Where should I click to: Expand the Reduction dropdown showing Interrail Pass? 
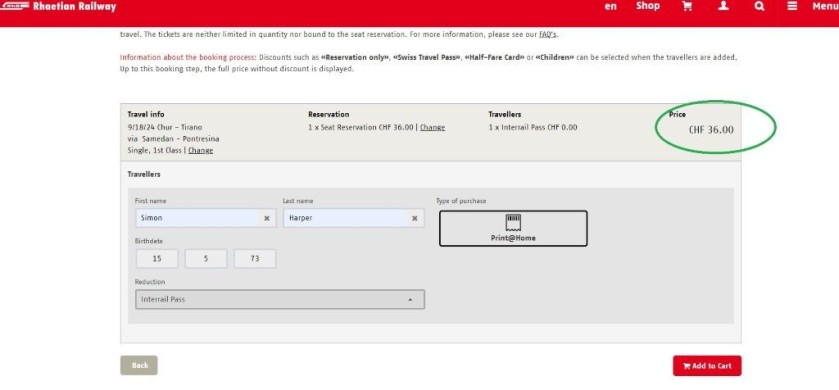(280, 300)
